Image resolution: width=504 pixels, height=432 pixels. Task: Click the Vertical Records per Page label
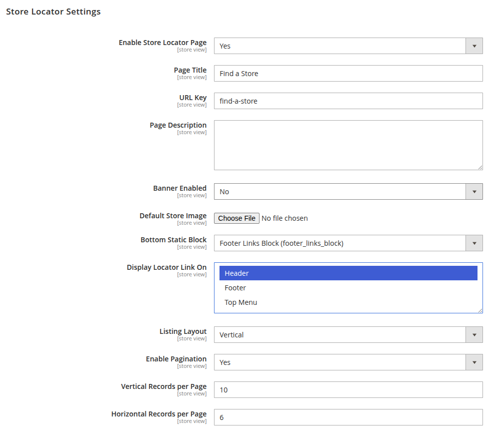[163, 386]
